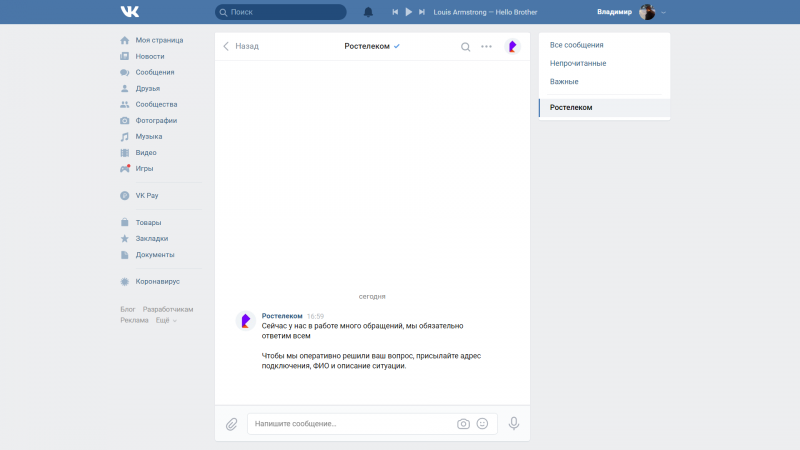
Task: Search within the Ростелеком conversation
Action: pos(465,46)
